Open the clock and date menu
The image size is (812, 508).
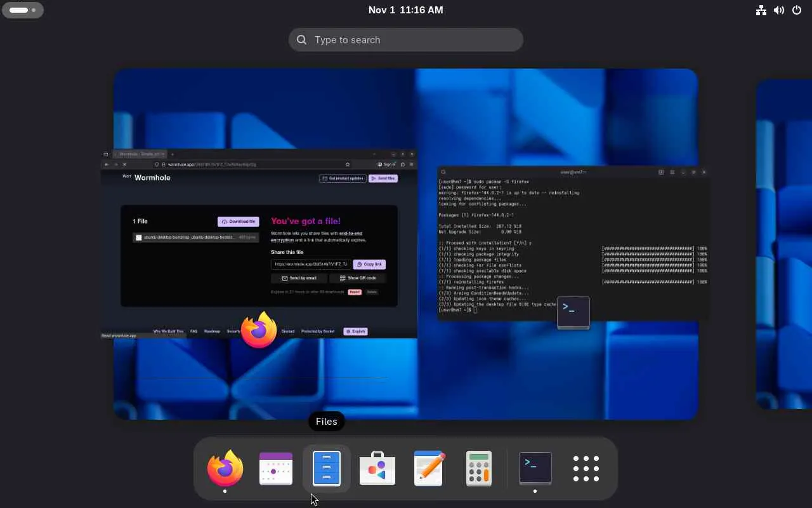pyautogui.click(x=406, y=10)
